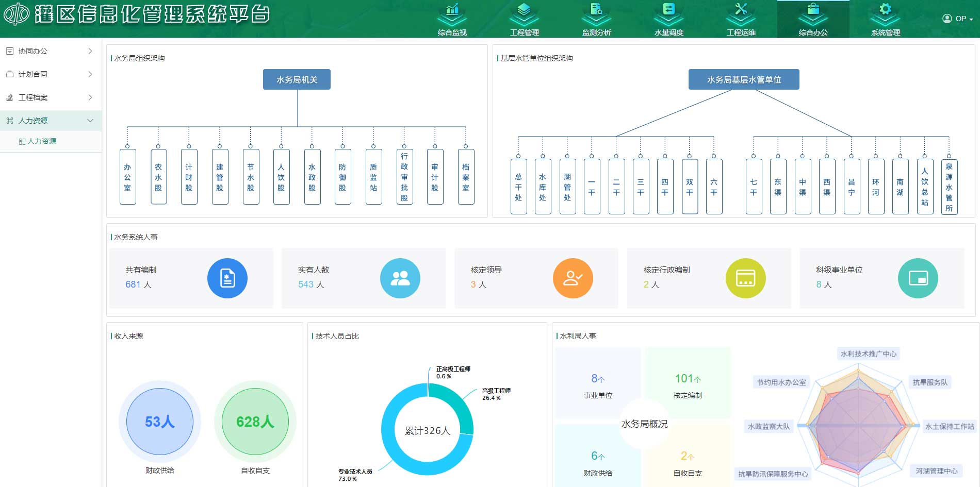980x487 pixels.
Task: Click the 财政供给 53人 circle
Action: point(160,422)
